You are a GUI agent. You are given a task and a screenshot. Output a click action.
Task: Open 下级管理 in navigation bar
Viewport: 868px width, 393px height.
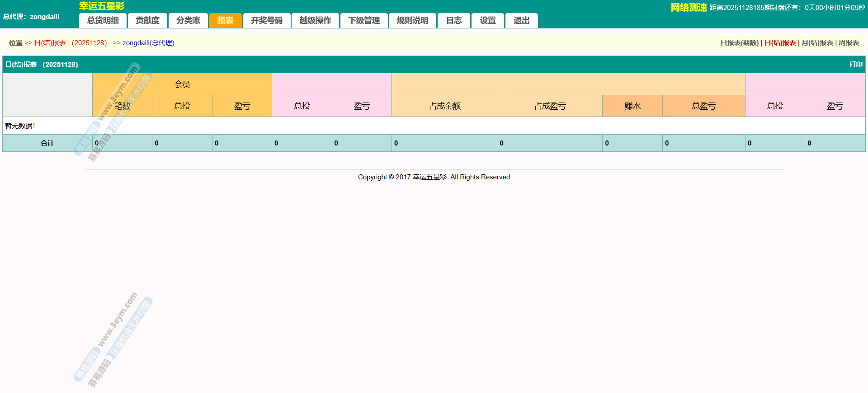coord(364,20)
